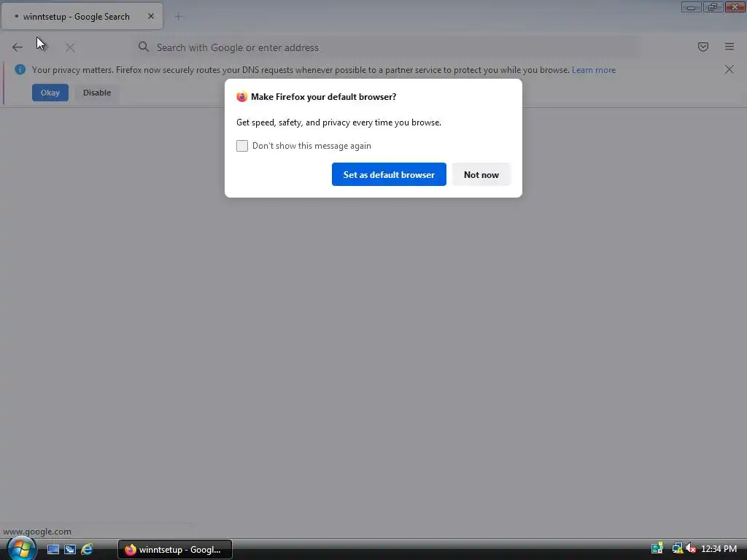Select the Firefox winntsetup taskbar button
The image size is (747, 560).
click(175, 550)
